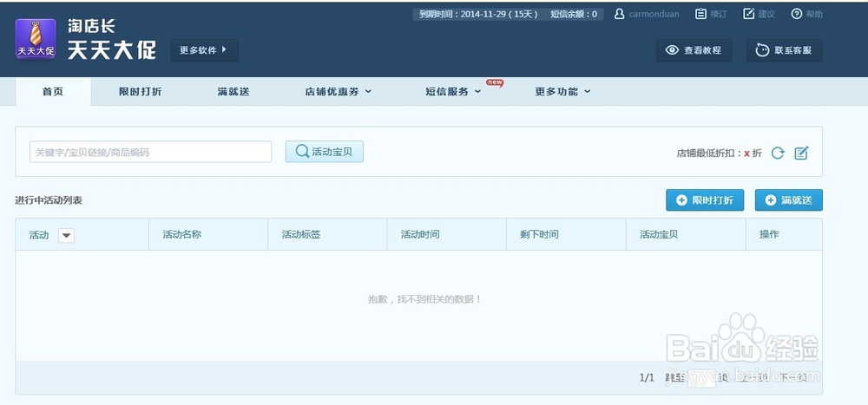Switch to the 首页 tab
868x405 pixels.
(x=53, y=92)
